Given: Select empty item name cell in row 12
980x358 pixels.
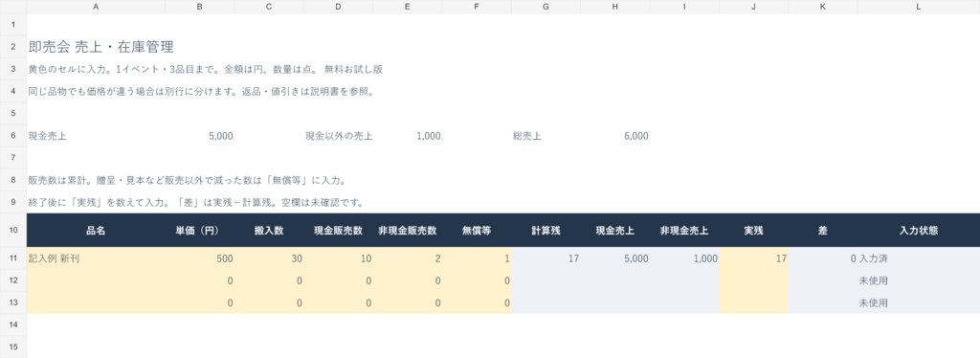Looking at the screenshot, I should click(x=96, y=280).
